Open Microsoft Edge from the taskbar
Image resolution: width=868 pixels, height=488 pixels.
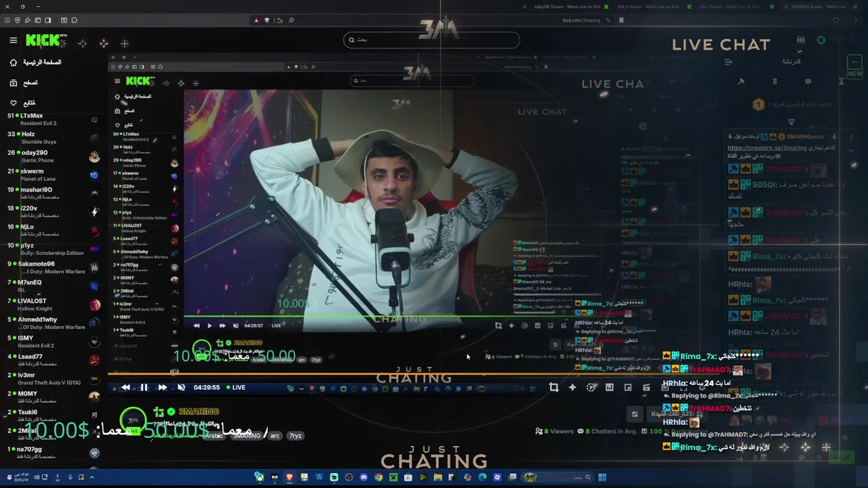tap(482, 477)
